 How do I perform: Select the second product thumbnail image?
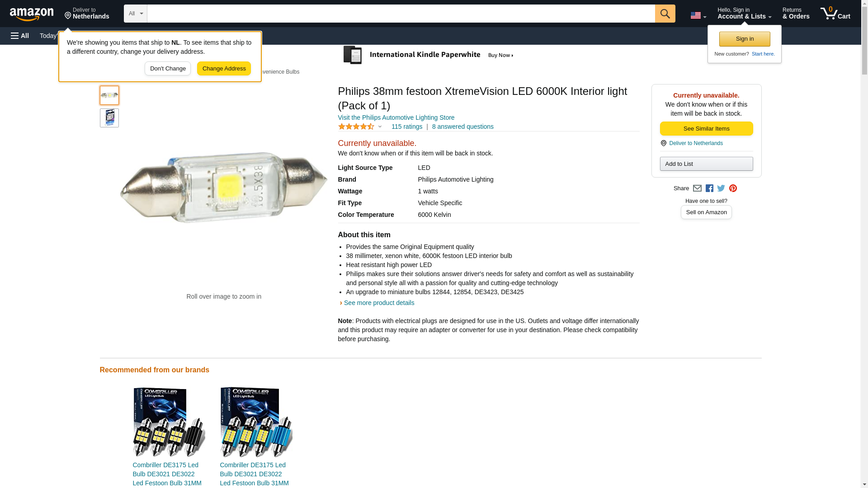[109, 118]
